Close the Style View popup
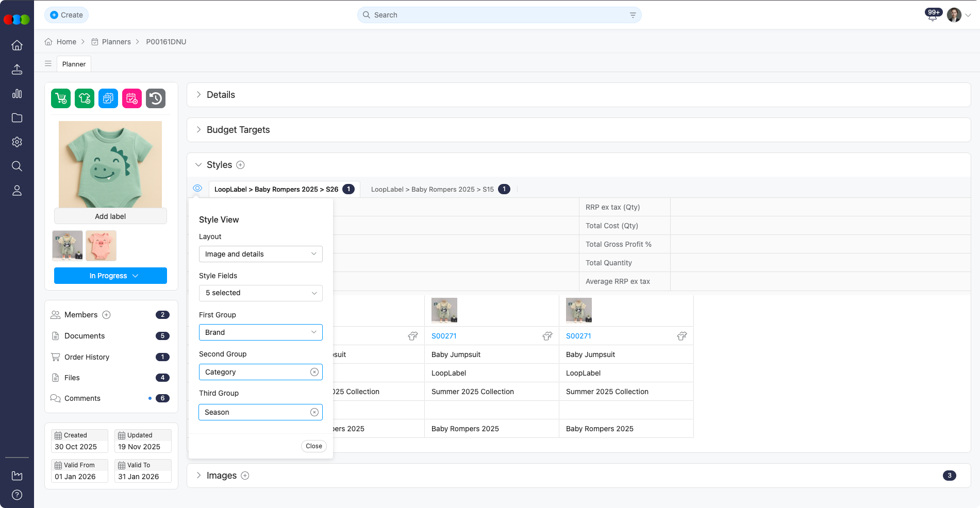The image size is (980, 508). (313, 446)
